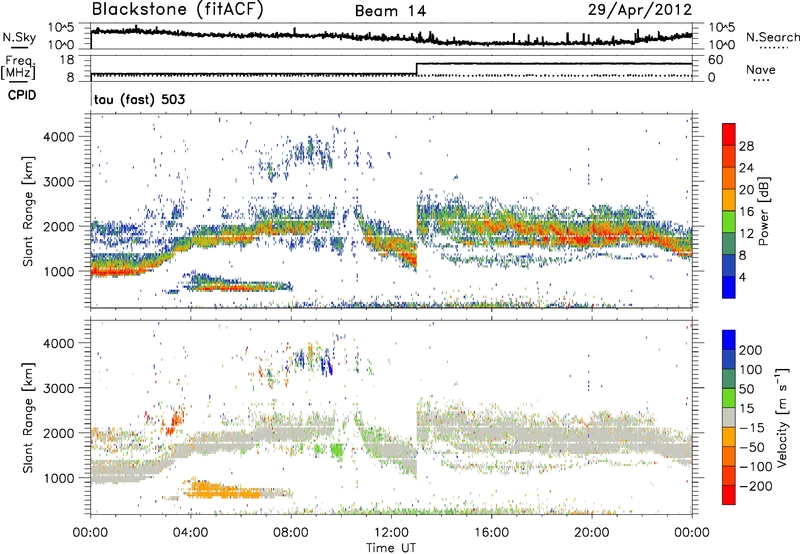
Task: Click the 'N.Search' legend label
Action: pyautogui.click(x=772, y=37)
